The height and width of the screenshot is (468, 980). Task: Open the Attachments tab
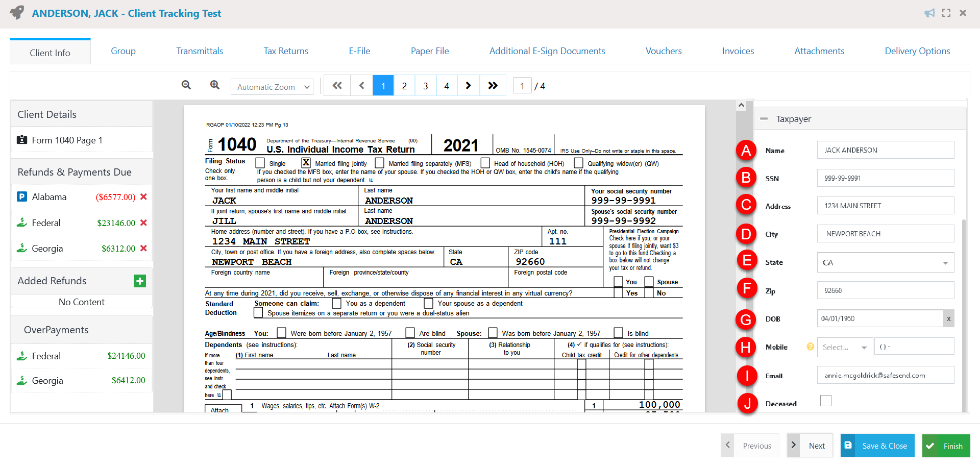(819, 51)
